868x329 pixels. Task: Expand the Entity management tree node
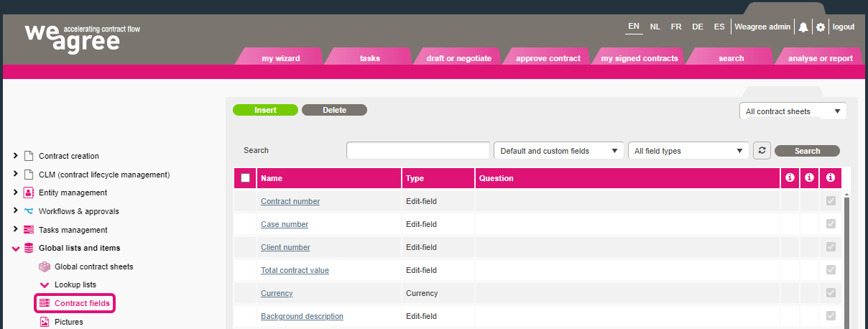pos(16,193)
